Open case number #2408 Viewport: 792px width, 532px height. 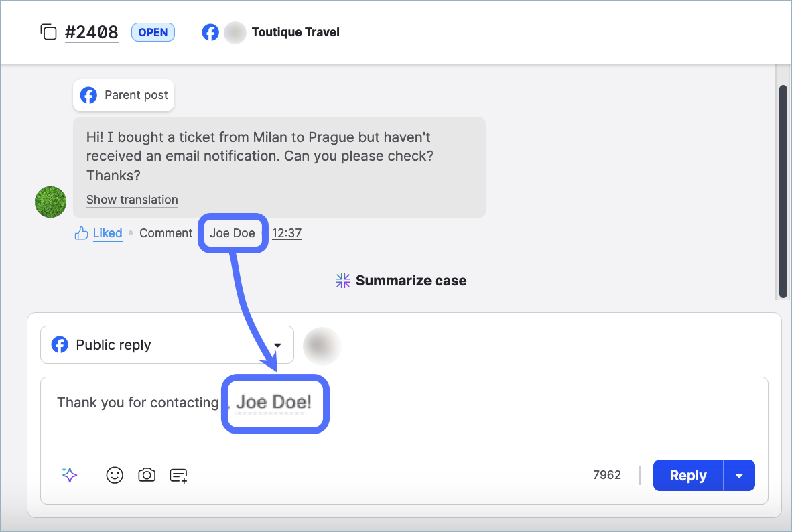(x=92, y=31)
